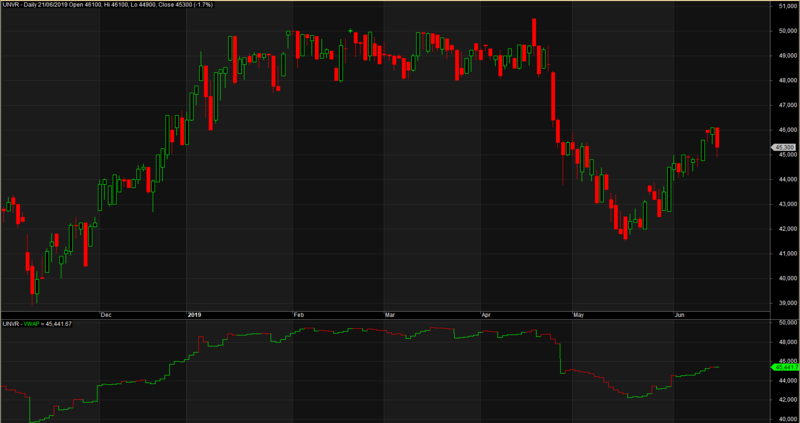800x423 pixels.
Task: Click the 41,000 price axis label
Action: [x=789, y=254]
